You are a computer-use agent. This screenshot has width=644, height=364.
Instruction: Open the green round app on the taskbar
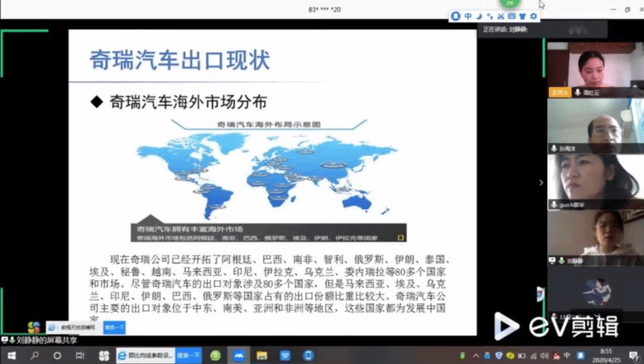click(216, 356)
